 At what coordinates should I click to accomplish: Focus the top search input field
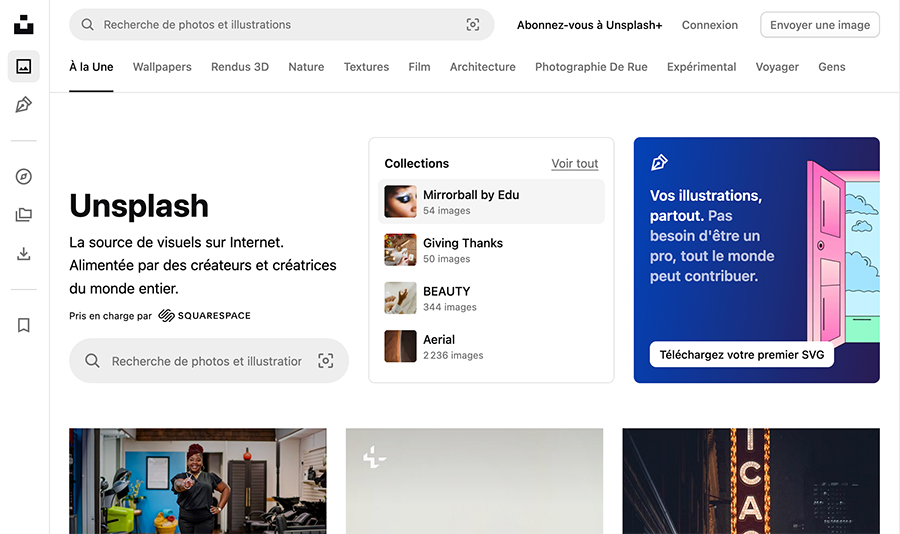pos(270,25)
